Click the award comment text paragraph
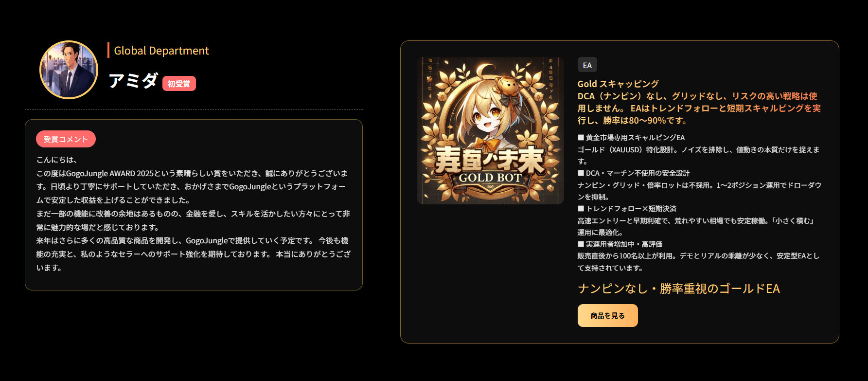Screen dimensions: 868x381 (194, 214)
